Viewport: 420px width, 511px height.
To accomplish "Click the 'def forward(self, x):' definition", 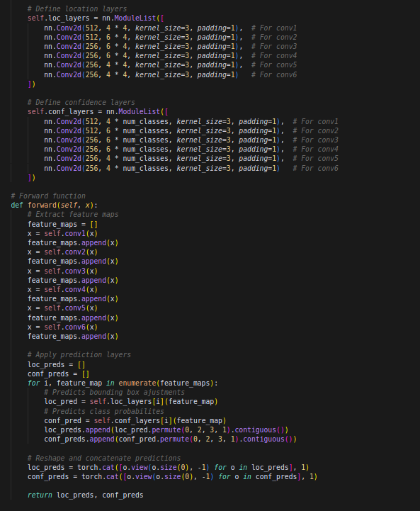I will pyautogui.click(x=54, y=206).
